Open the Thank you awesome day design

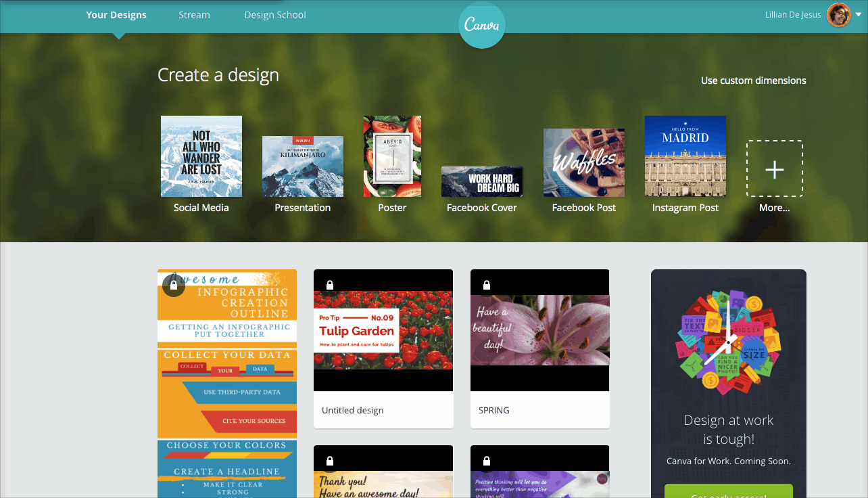[x=383, y=472]
